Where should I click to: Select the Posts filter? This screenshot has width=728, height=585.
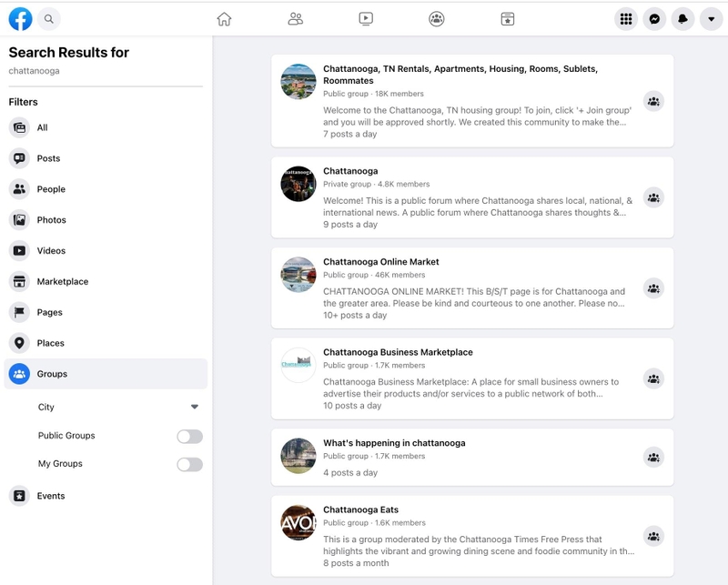(x=106, y=158)
